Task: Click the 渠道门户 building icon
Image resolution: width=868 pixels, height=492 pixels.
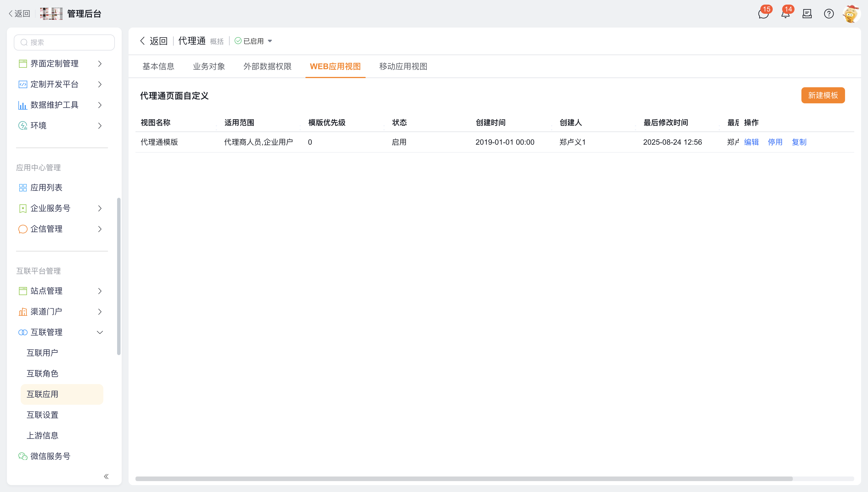Action: point(23,311)
